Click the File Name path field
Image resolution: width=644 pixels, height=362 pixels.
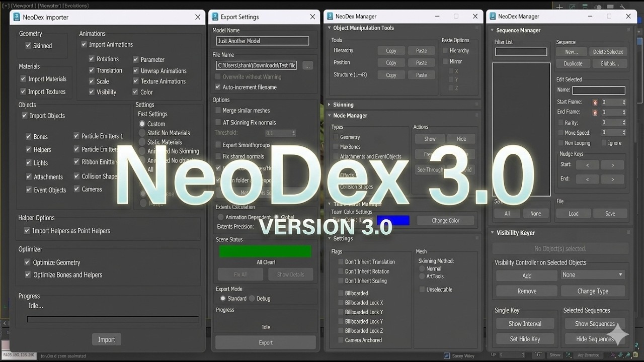257,65
